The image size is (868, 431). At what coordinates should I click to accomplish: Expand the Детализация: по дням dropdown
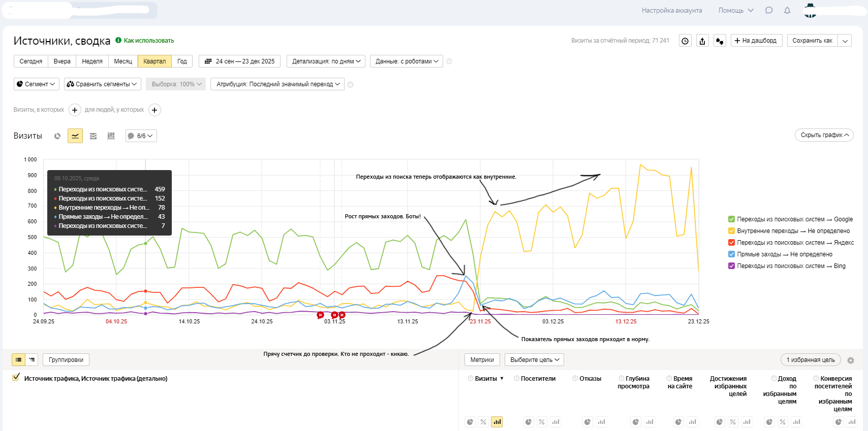point(326,61)
